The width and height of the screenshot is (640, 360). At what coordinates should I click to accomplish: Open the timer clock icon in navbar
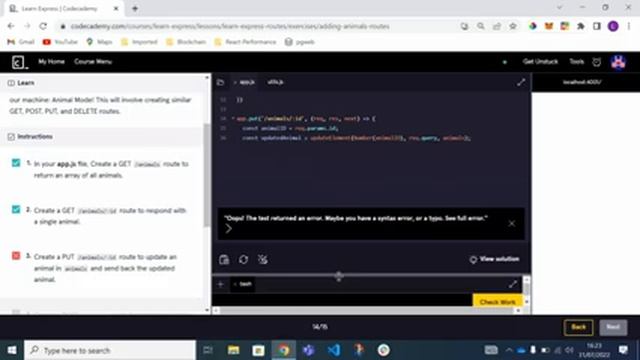click(x=596, y=62)
